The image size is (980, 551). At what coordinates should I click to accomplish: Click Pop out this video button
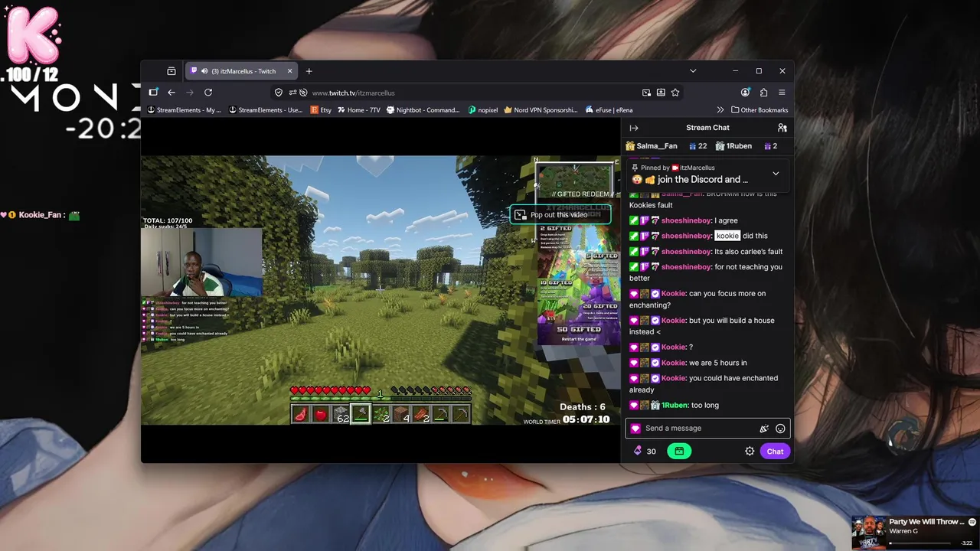pyautogui.click(x=560, y=215)
